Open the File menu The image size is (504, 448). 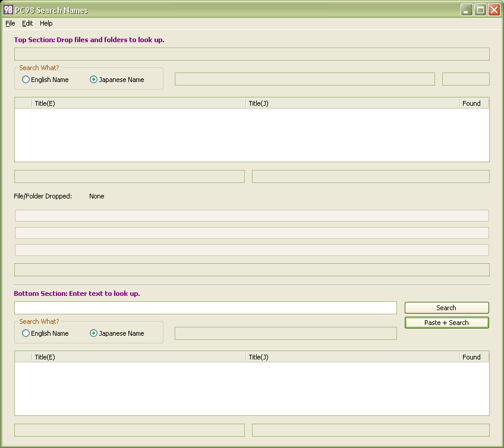tap(10, 23)
